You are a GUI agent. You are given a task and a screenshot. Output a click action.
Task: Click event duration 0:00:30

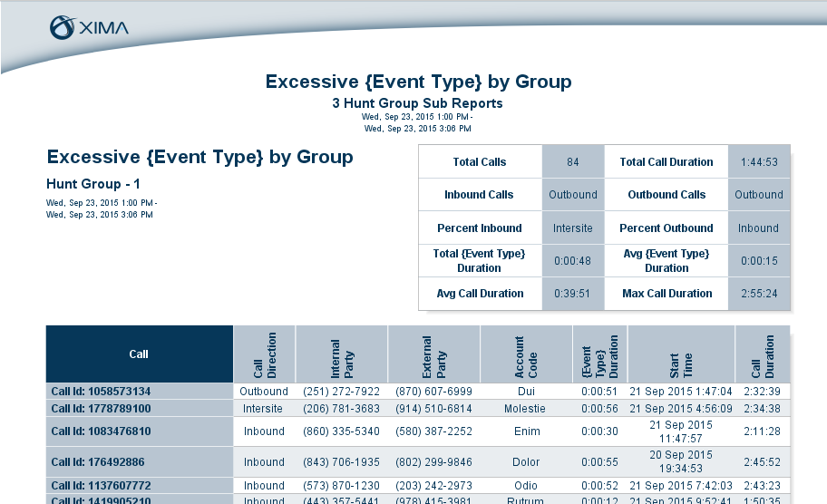pyautogui.click(x=599, y=431)
